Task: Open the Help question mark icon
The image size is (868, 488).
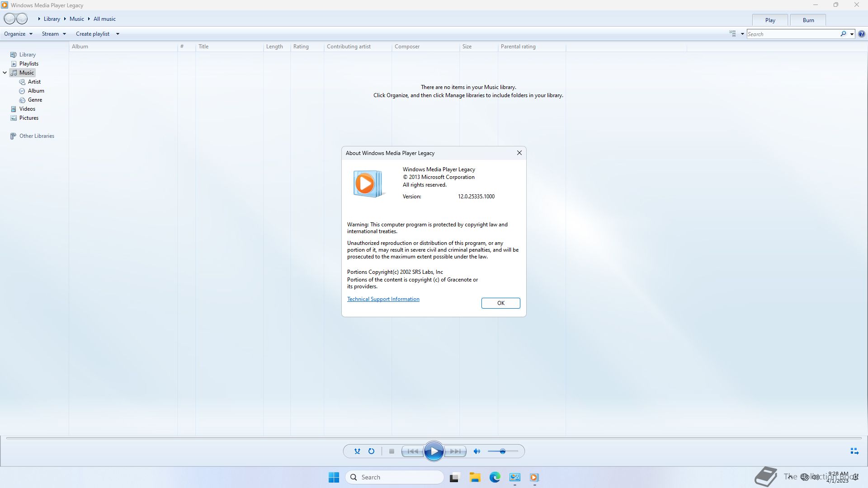Action: 862,34
